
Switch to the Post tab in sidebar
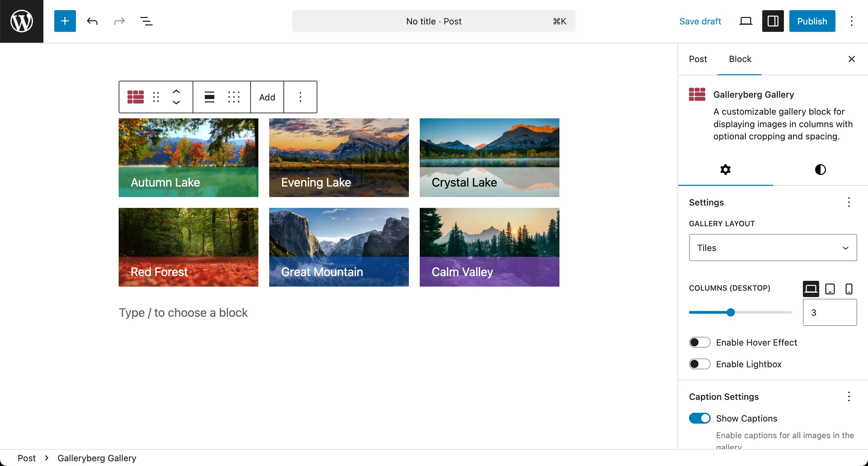698,59
